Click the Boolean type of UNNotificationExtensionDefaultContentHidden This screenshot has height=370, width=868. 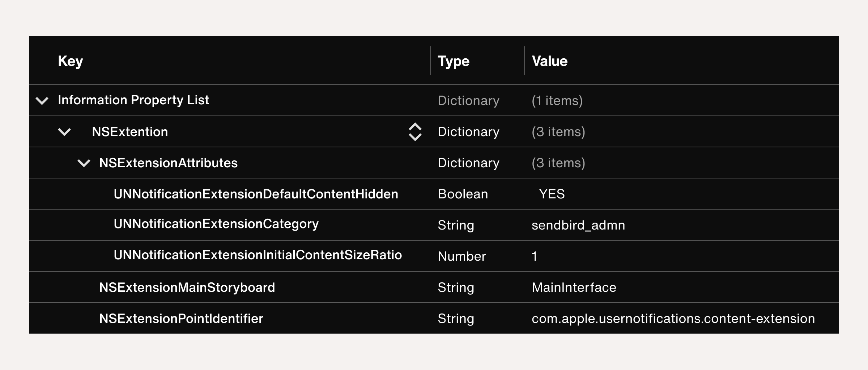[462, 194]
